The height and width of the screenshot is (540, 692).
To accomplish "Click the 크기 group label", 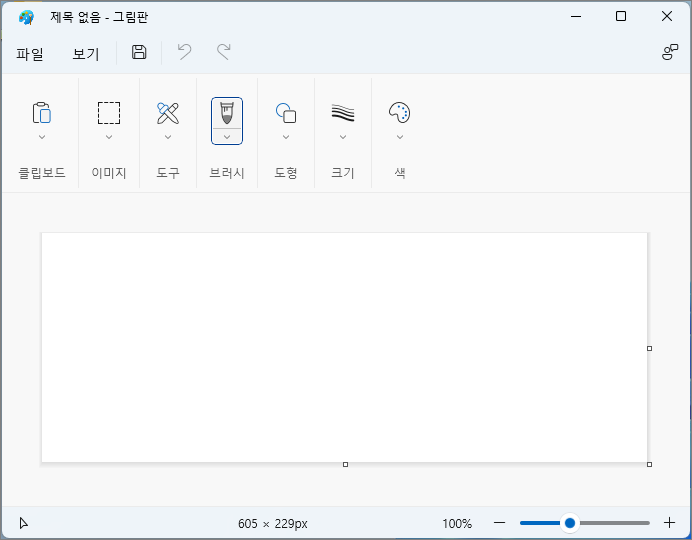I will coord(343,172).
